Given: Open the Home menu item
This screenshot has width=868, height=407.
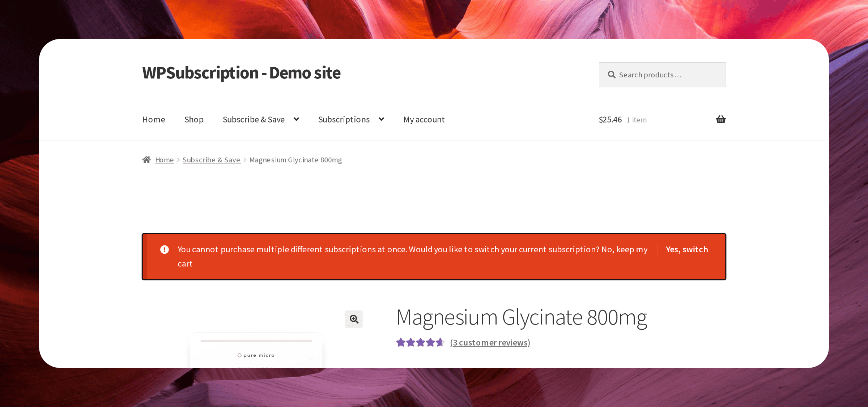Looking at the screenshot, I should [154, 120].
